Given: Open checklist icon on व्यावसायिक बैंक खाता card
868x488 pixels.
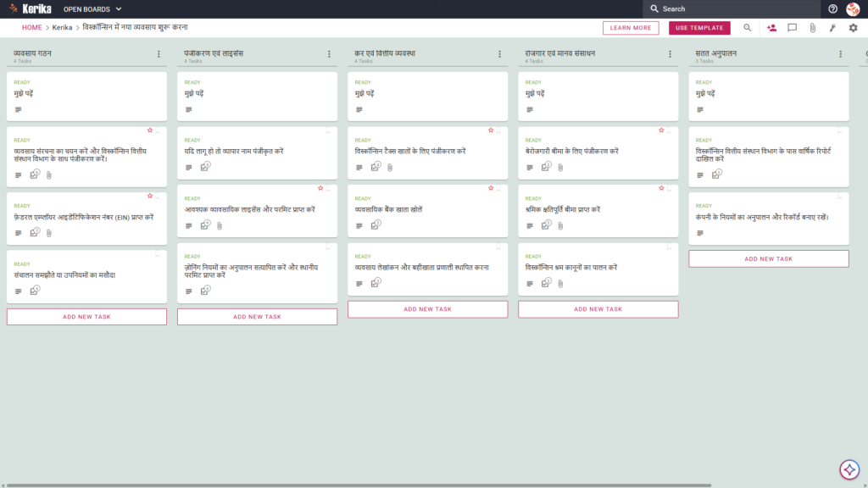Looking at the screenshot, I should [x=376, y=225].
